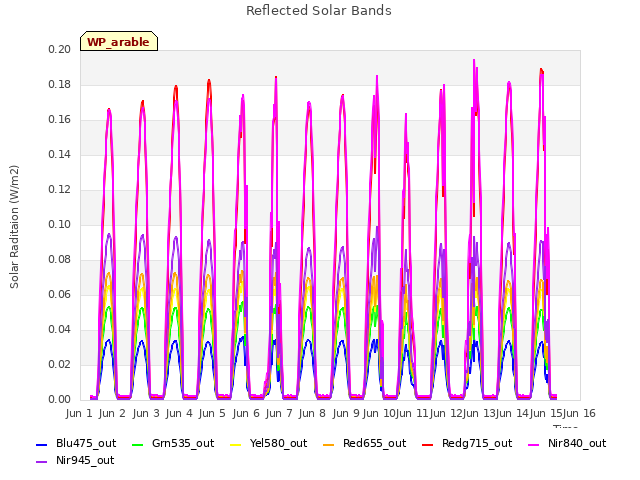Toggle the Nir945_out legend entry
The height and width of the screenshot is (480, 640).
coord(75,460)
